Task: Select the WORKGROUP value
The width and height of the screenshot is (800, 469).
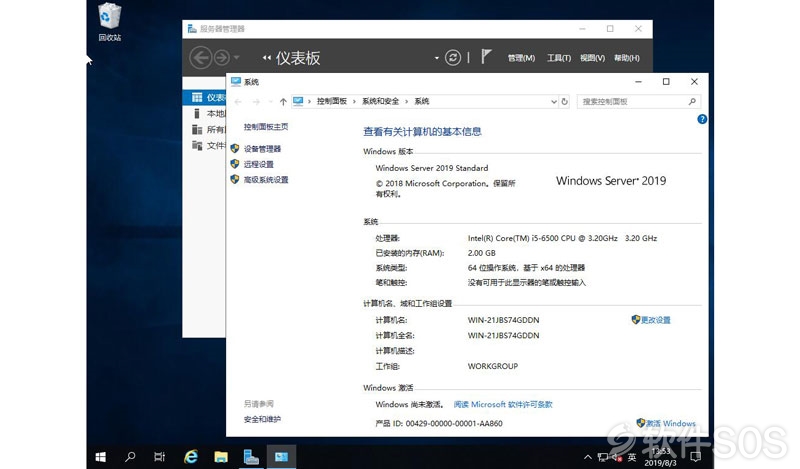Action: click(493, 366)
